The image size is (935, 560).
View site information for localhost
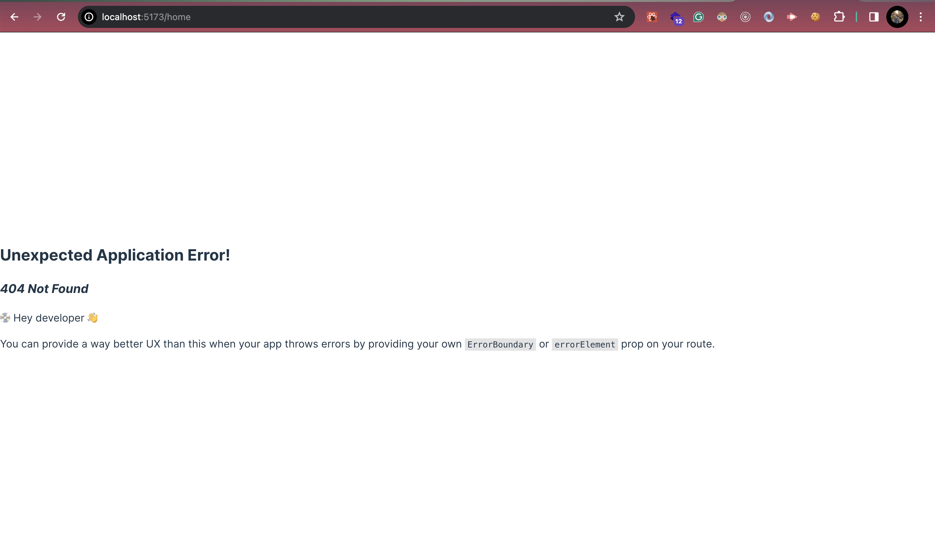pos(89,17)
